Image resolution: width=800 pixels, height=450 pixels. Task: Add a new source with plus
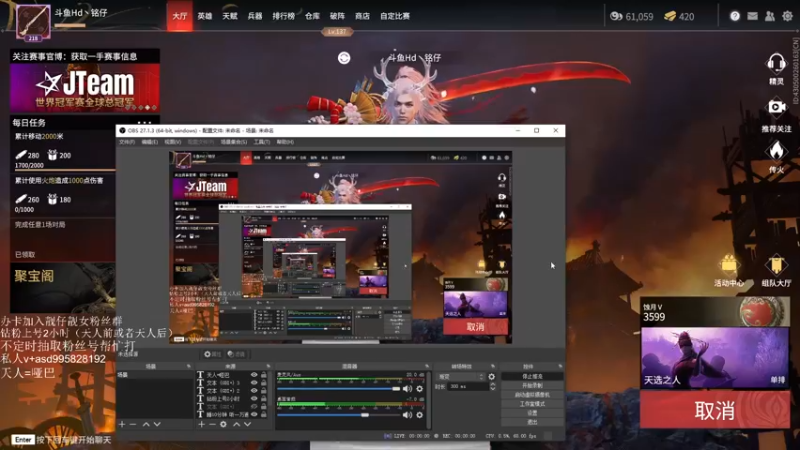202,424
